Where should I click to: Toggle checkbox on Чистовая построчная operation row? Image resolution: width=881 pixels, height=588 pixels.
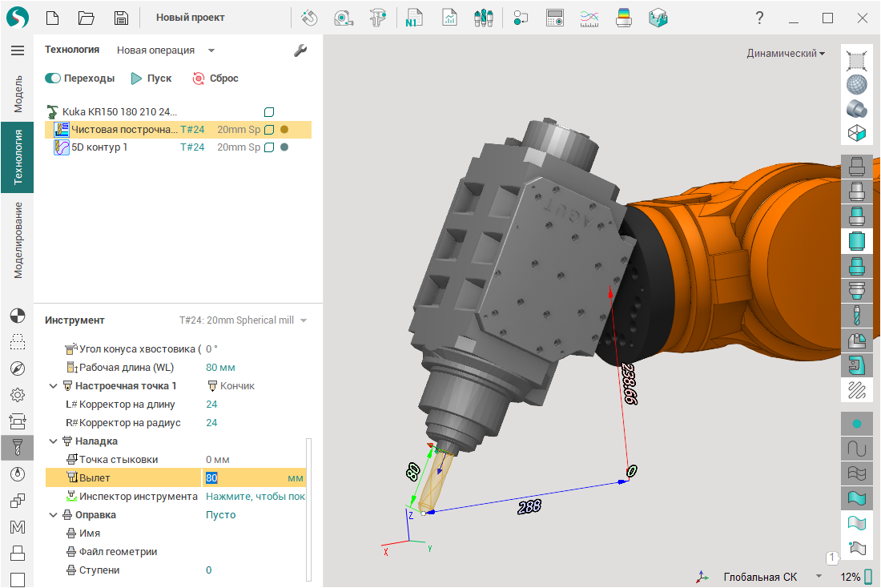tap(270, 130)
